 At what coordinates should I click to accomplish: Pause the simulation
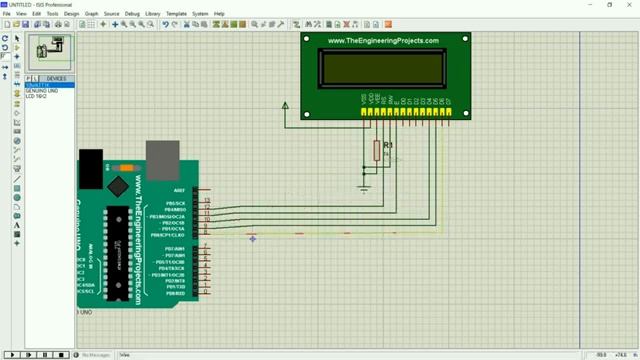tap(45, 355)
